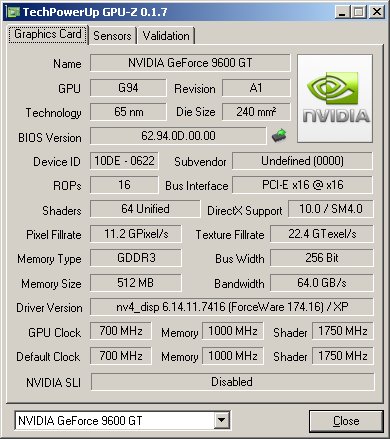Click the Memory Type label
390x439 pixels.
[x=49, y=259]
